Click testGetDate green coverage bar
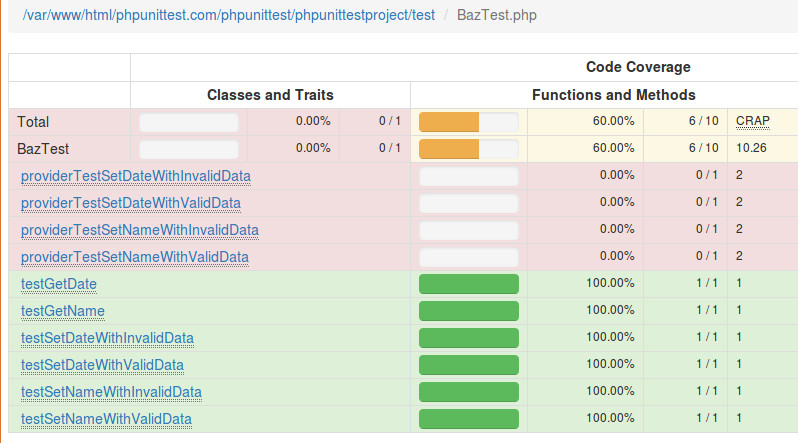 click(x=469, y=284)
